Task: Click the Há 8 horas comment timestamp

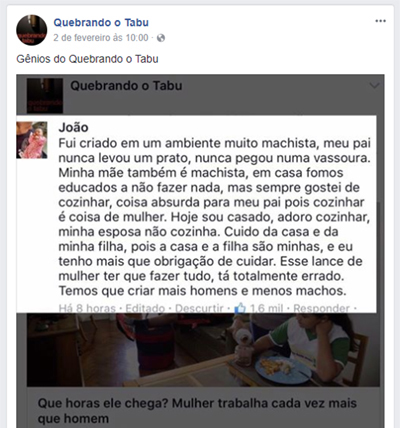Action: click(87, 308)
